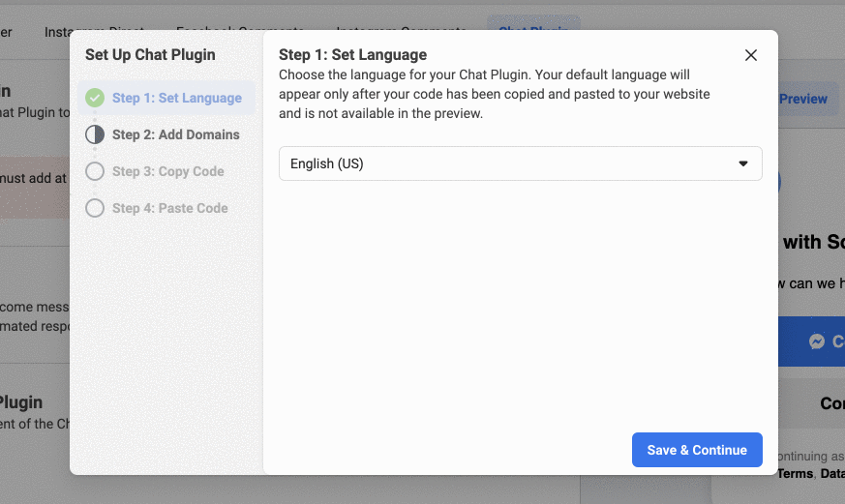This screenshot has width=845, height=504.
Task: Click the Terms link in background page
Action: point(796,474)
